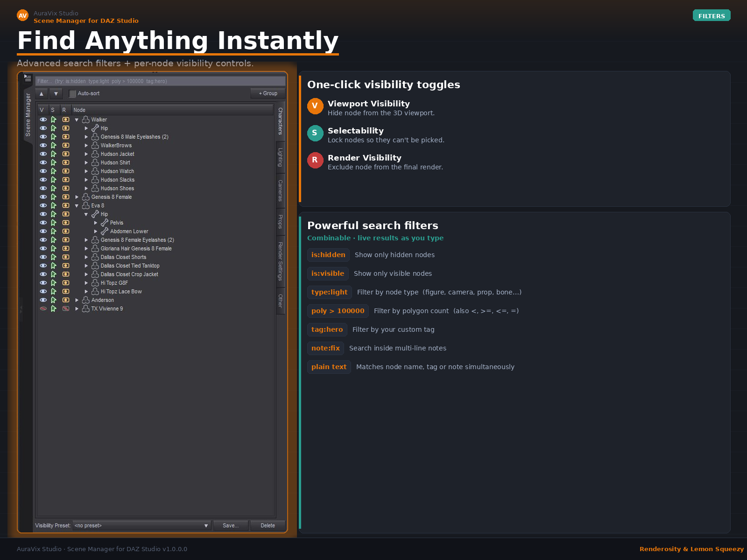Expand the Anderson node
Screen dimensions: 747x560
coord(77,300)
